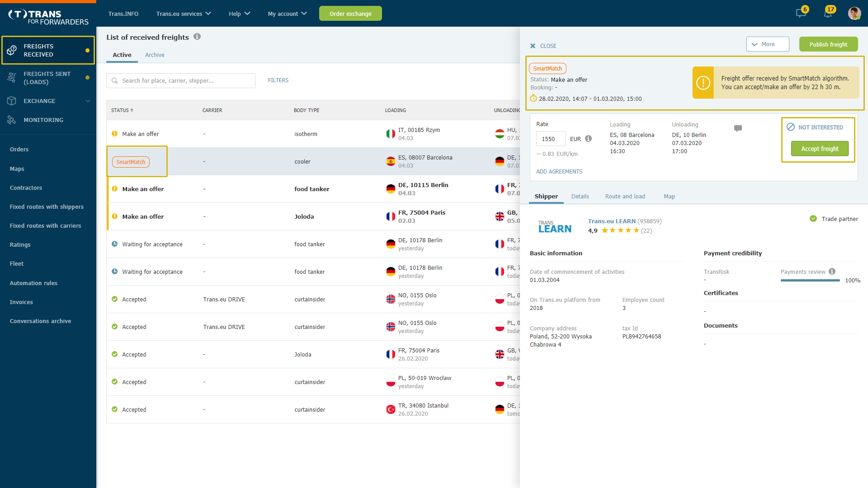Open the Map tab

coord(669,196)
